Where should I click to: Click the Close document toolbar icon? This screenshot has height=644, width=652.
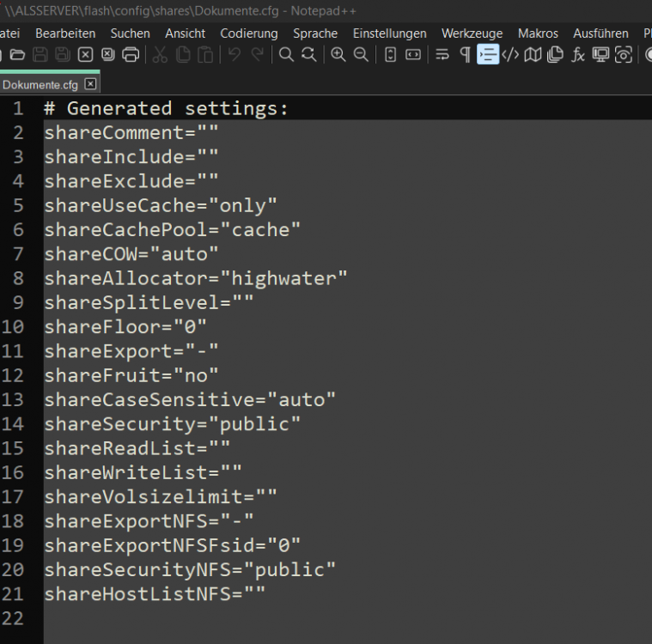(x=85, y=54)
